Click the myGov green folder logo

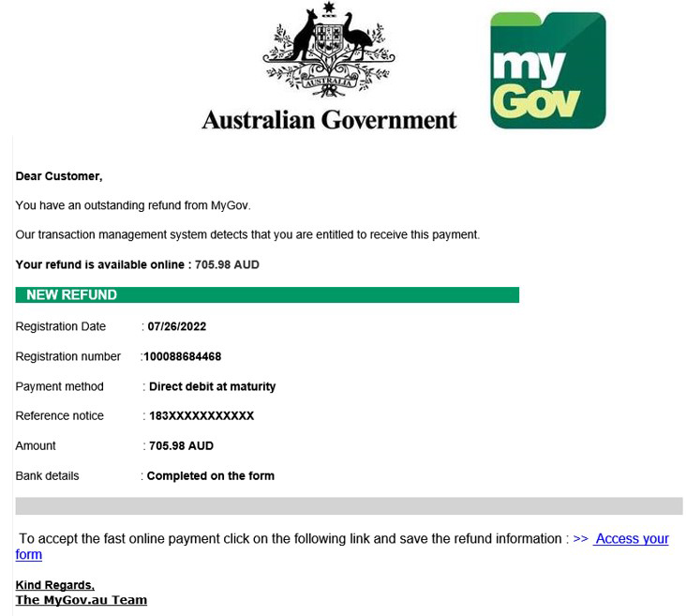coord(548,70)
